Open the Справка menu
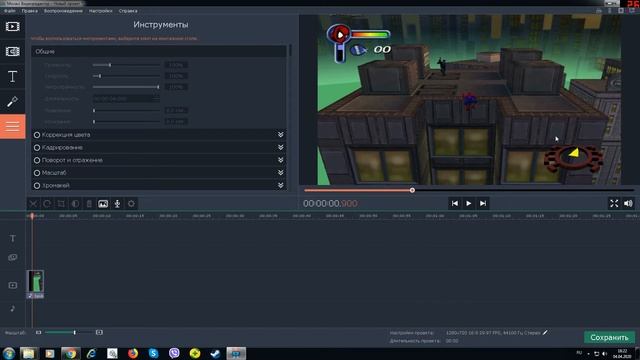 [128, 11]
